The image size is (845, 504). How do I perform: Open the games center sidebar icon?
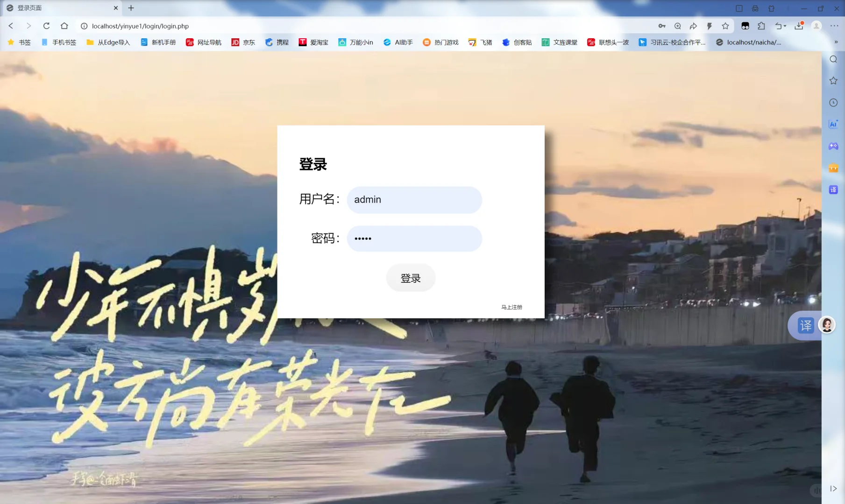pos(833,146)
